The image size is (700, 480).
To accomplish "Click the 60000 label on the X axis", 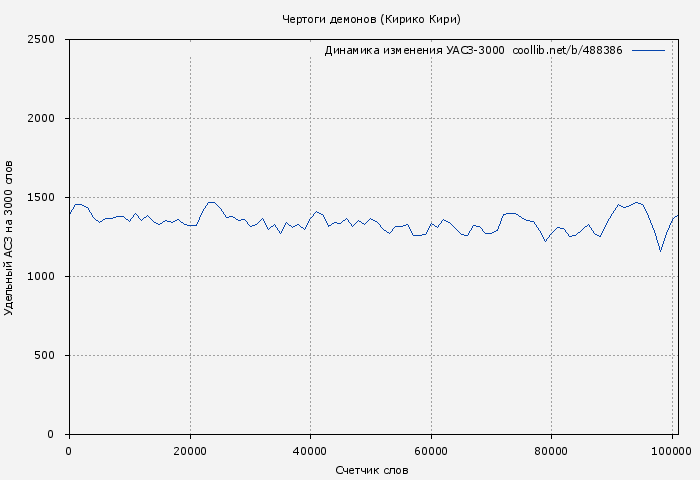I will tap(431, 451).
